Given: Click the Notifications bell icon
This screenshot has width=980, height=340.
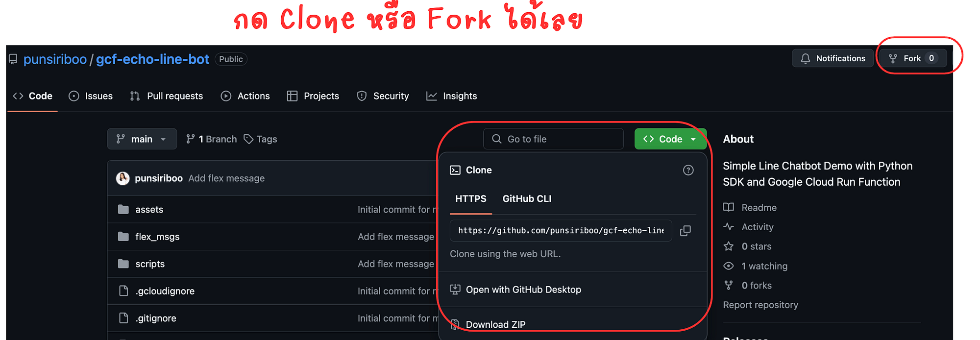Looking at the screenshot, I should tap(805, 59).
